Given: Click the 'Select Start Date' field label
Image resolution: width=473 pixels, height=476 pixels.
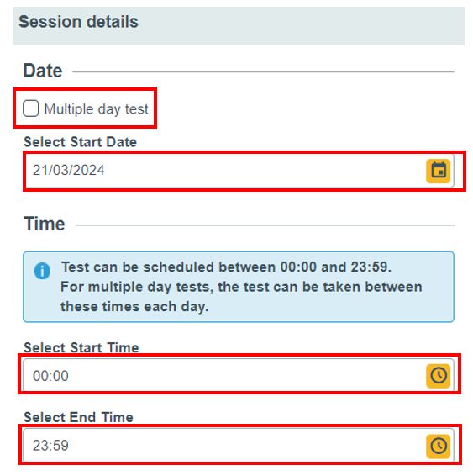Looking at the screenshot, I should coord(81,142).
